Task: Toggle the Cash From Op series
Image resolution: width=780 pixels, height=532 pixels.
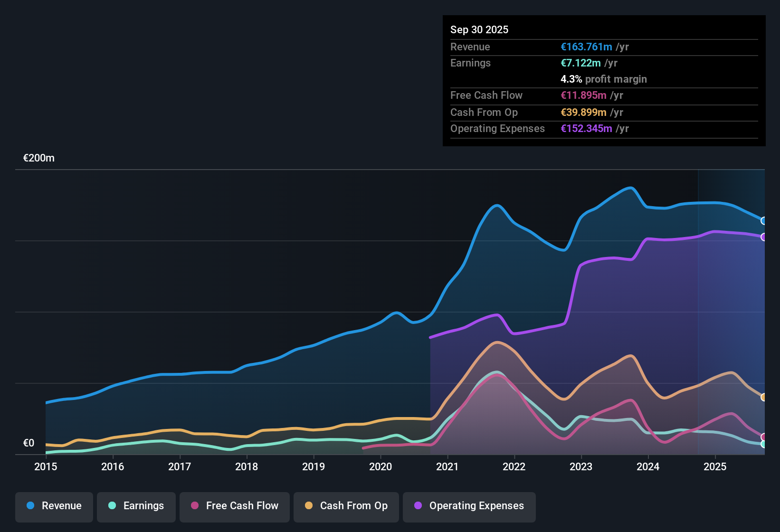Action: tap(346, 506)
